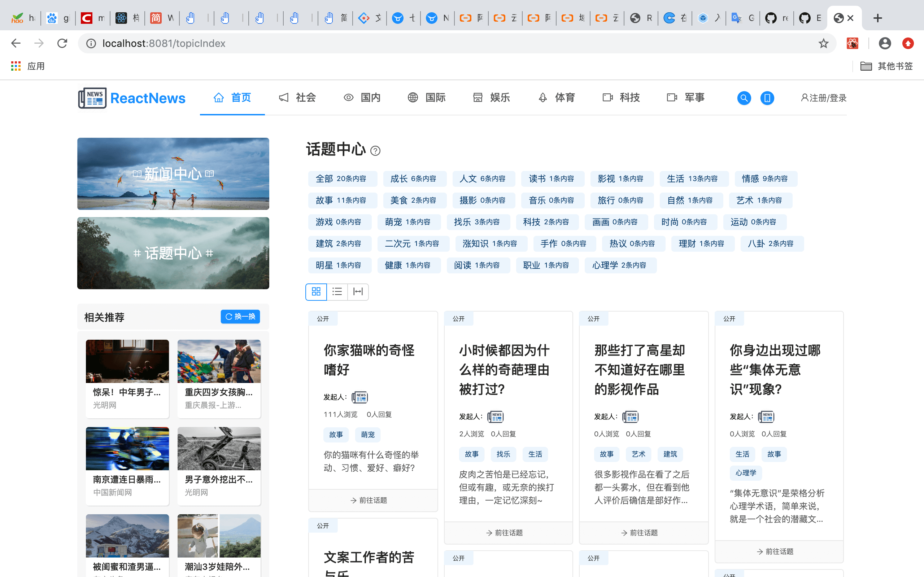The image size is (924, 577).
Task: Reload the page in browser toolbar
Action: (62, 44)
